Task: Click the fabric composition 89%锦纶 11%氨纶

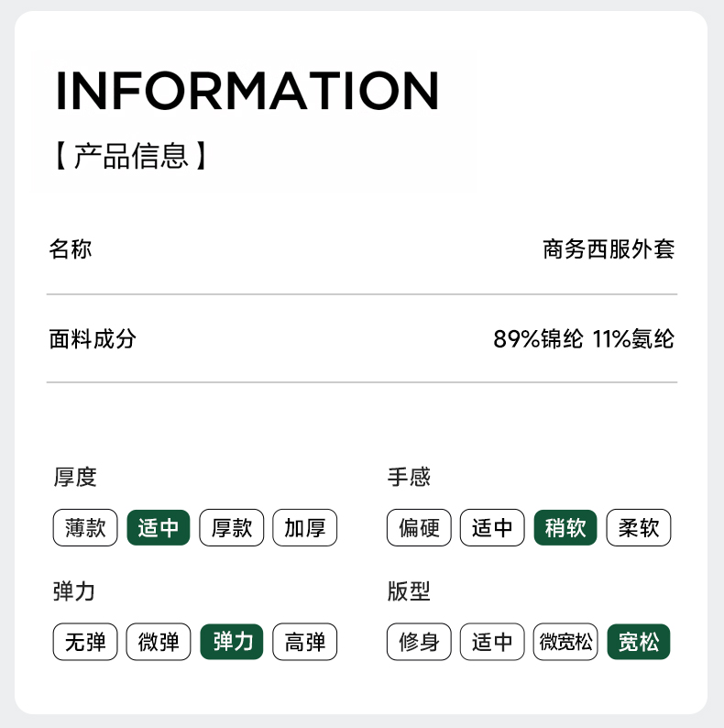Action: click(584, 339)
